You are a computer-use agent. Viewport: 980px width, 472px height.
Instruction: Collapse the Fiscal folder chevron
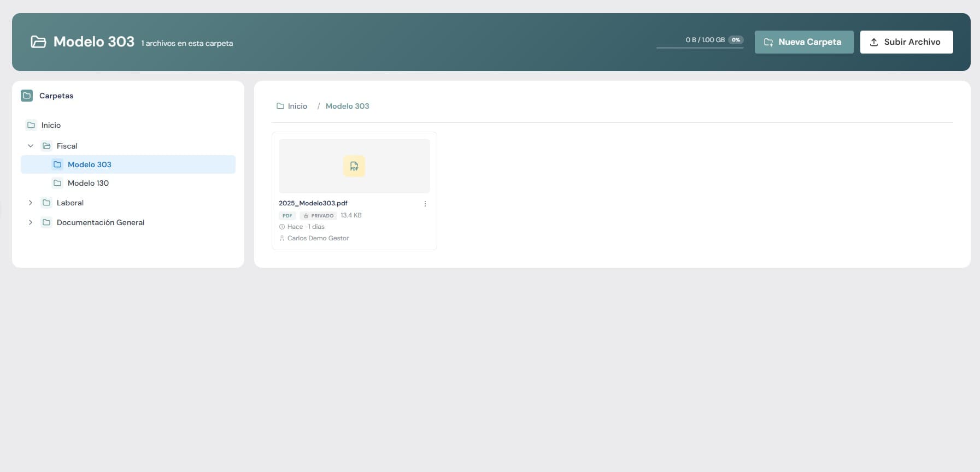(31, 146)
